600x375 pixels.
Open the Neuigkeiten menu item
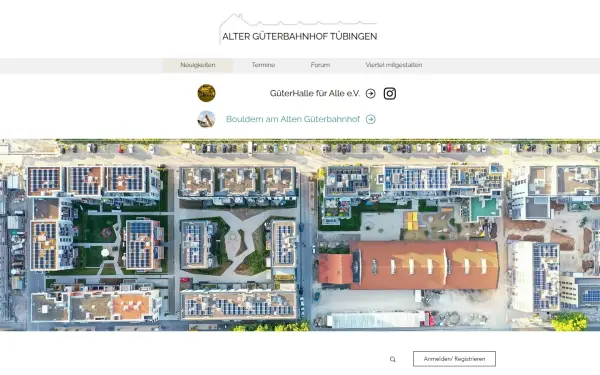pos(198,65)
